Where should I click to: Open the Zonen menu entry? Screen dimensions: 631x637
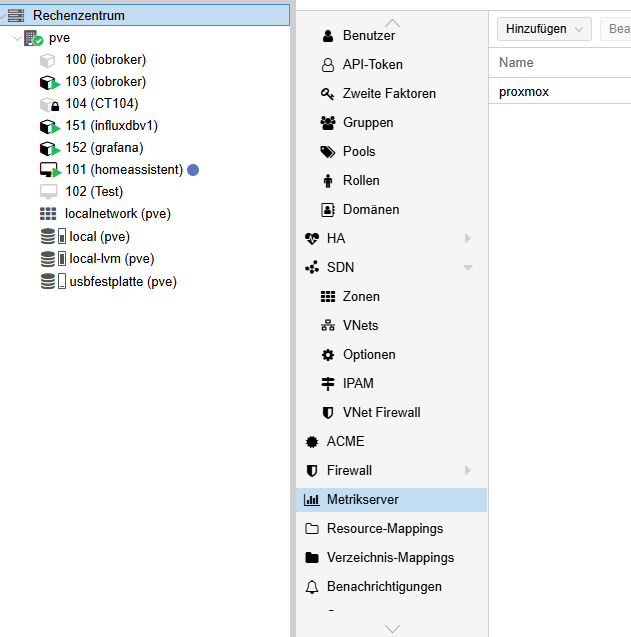[391, 297]
